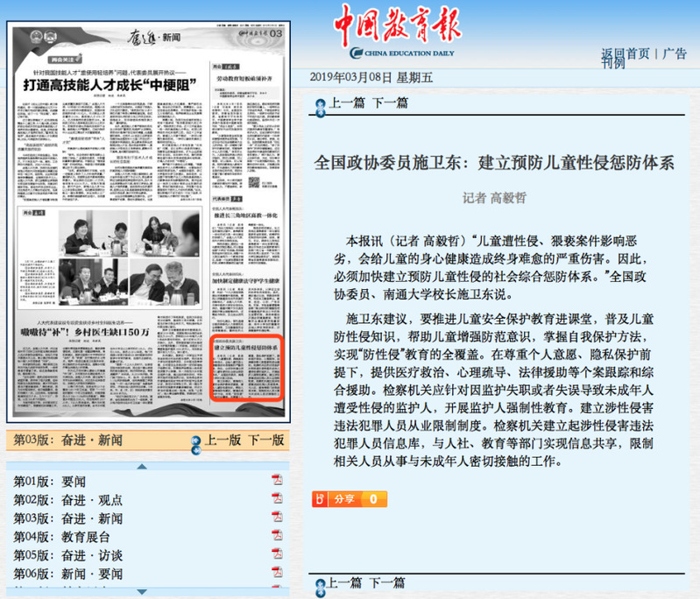Click the 打通高技能人才成长"中梗阻" headline on thumbnail
This screenshot has width=700, height=599.
(x=110, y=85)
